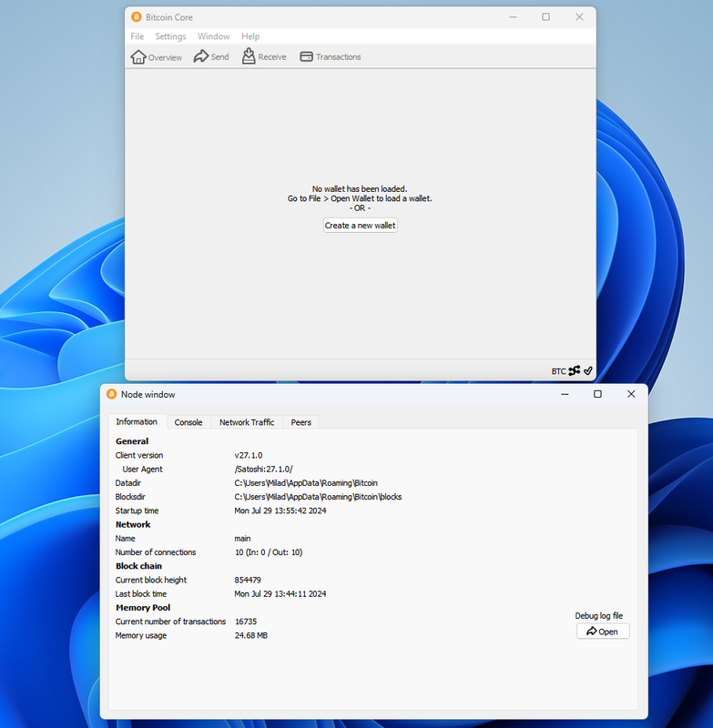Image resolution: width=713 pixels, height=728 pixels.
Task: Click the sync checkmark icon in status bar
Action: pyautogui.click(x=588, y=370)
